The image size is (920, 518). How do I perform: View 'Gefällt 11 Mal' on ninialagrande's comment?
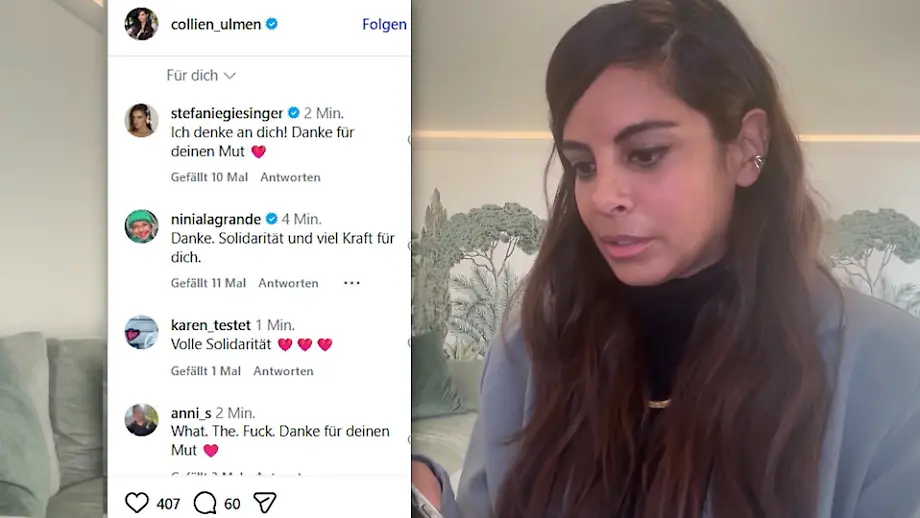pyautogui.click(x=208, y=283)
